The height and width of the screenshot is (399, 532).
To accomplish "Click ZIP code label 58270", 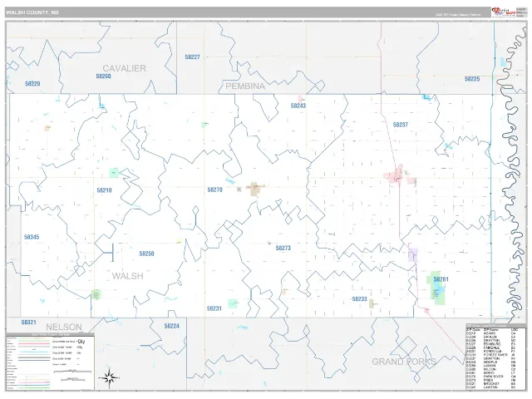I will [214, 190].
